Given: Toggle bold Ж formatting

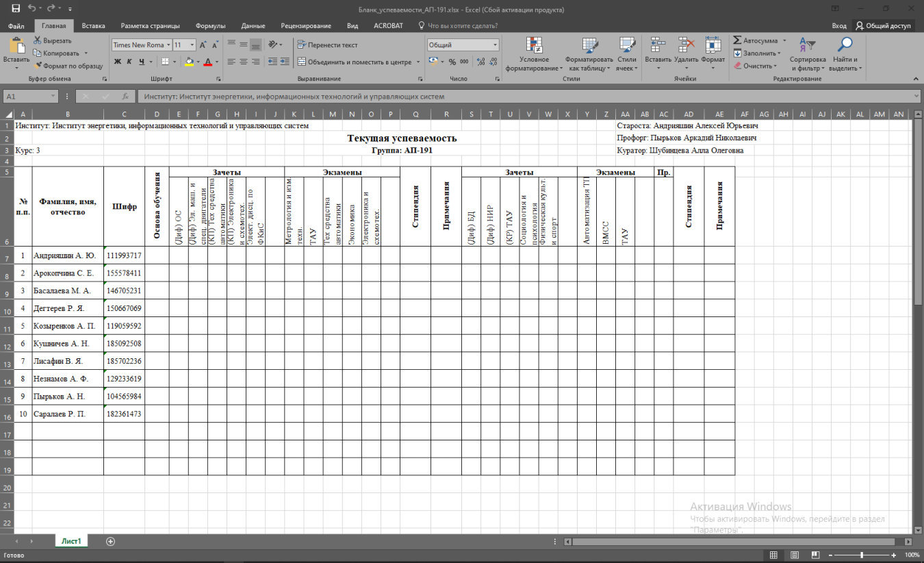Looking at the screenshot, I should pyautogui.click(x=117, y=62).
